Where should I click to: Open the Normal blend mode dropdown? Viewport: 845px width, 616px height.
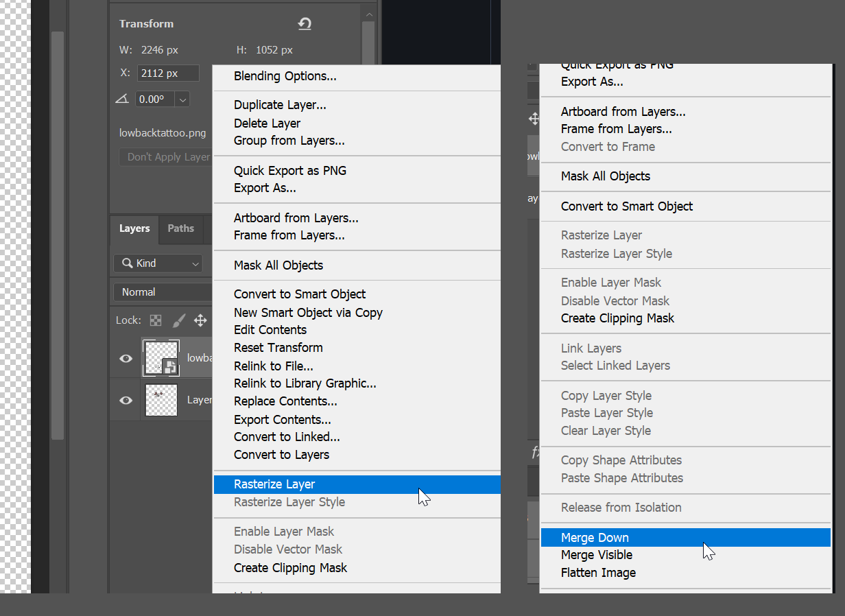tap(163, 292)
